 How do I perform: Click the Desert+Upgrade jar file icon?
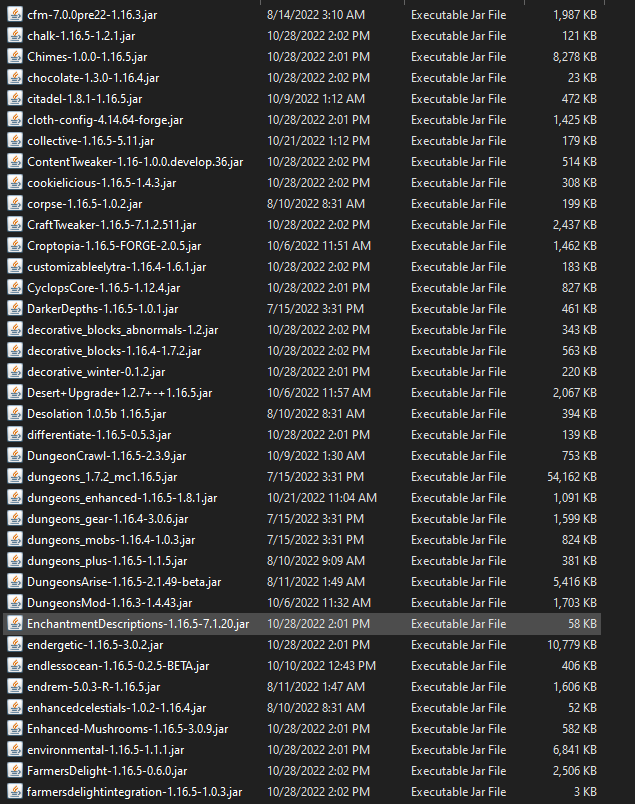[15, 393]
